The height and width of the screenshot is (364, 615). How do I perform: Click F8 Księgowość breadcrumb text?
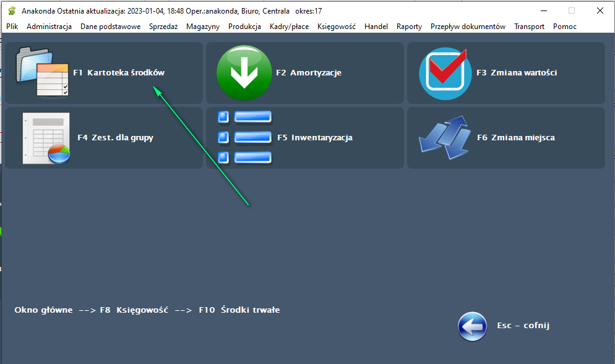(134, 310)
